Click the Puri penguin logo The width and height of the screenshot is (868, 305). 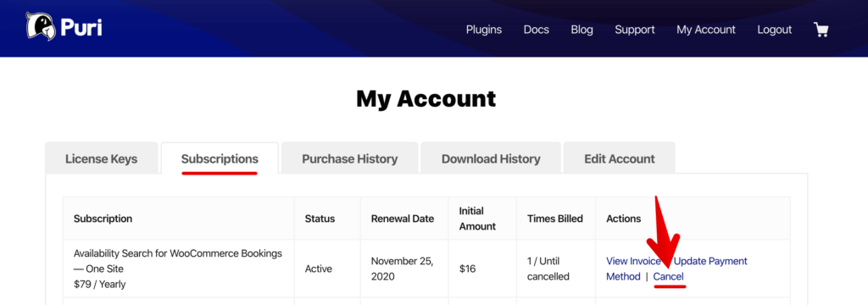coord(41,26)
